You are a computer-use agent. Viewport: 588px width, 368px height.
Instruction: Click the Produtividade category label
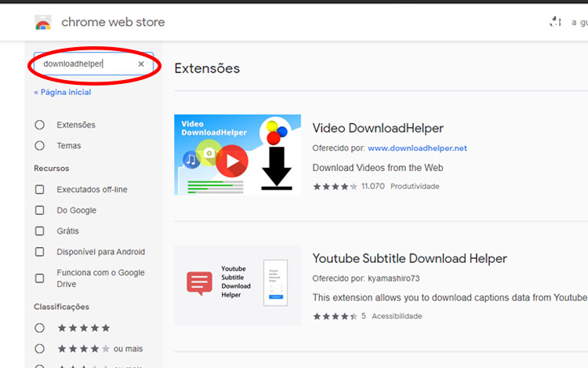pos(415,187)
